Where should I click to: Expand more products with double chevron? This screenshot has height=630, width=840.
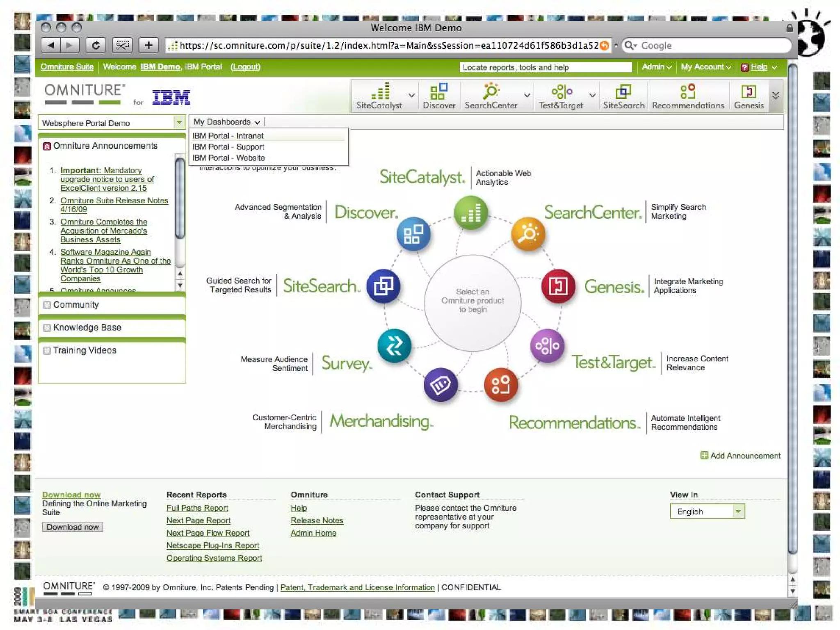pyautogui.click(x=776, y=96)
